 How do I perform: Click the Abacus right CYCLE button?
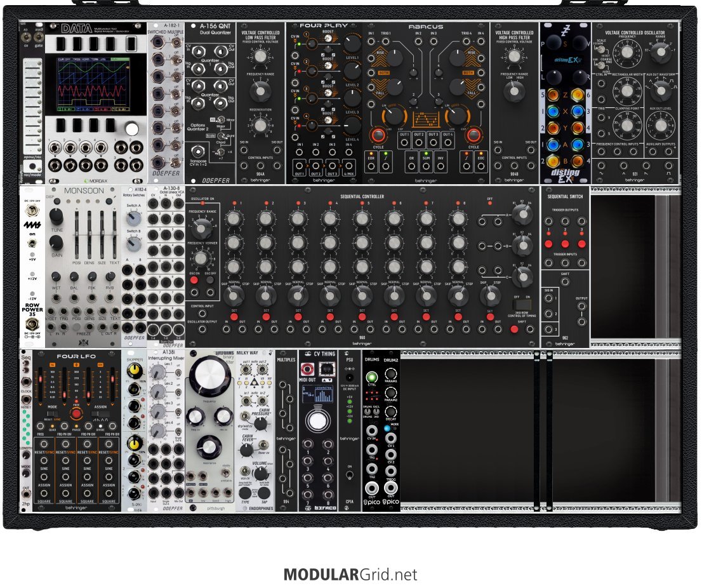[474, 135]
